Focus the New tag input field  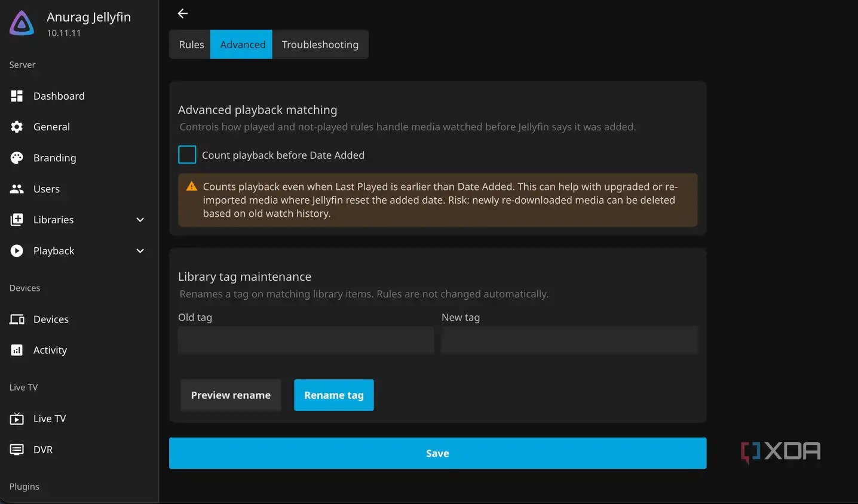pyautogui.click(x=569, y=340)
